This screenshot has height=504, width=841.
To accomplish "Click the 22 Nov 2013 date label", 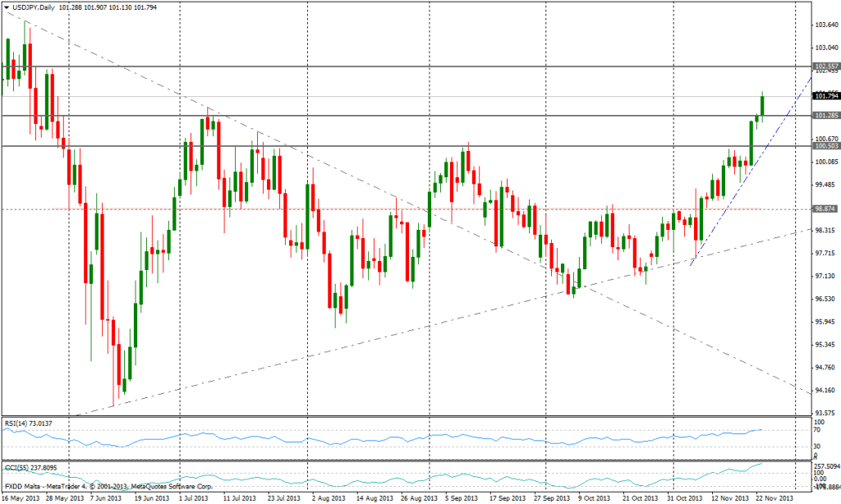I will pos(774,498).
